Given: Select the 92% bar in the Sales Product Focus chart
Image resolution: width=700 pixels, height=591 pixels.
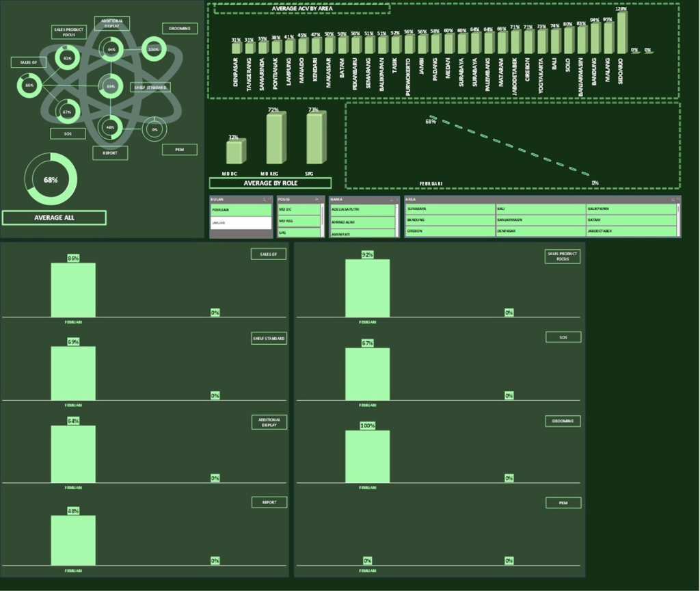Looking at the screenshot, I should pos(367,289).
